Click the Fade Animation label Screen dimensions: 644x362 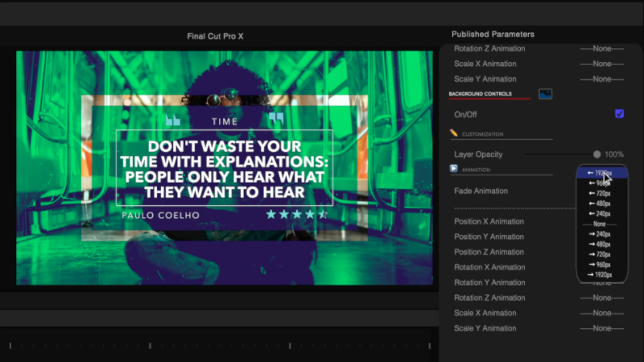tap(481, 191)
